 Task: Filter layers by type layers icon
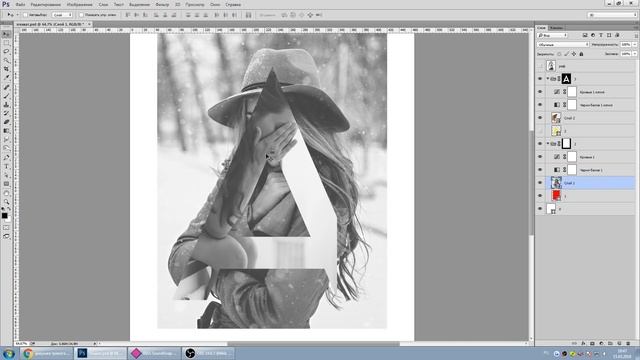pyautogui.click(x=601, y=36)
